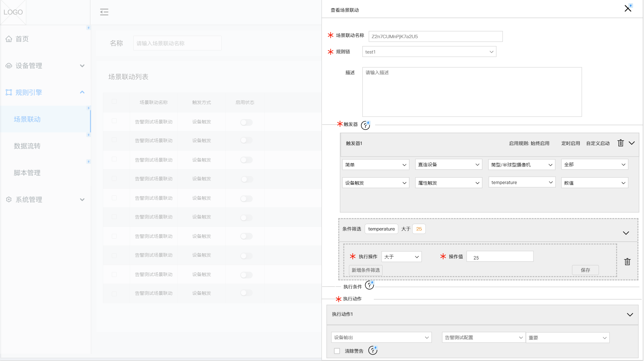Delete the condition filter with trash icon
The height and width of the screenshot is (361, 644).
tap(627, 262)
